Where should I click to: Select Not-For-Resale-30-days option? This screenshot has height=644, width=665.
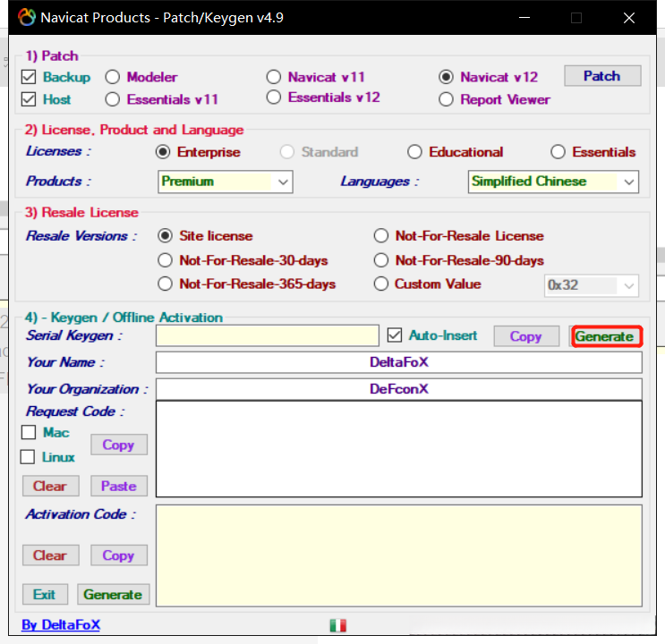point(165,260)
